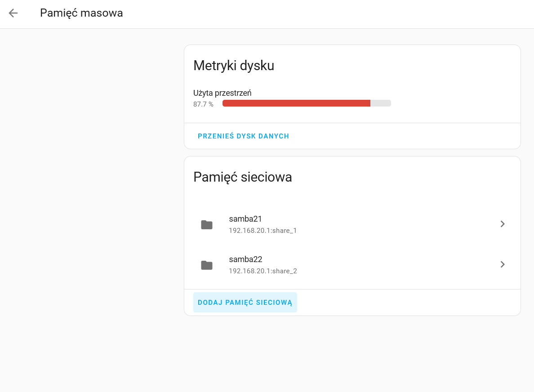Image resolution: width=534 pixels, height=392 pixels.
Task: Open samba21 using its right chevron
Action: [503, 224]
